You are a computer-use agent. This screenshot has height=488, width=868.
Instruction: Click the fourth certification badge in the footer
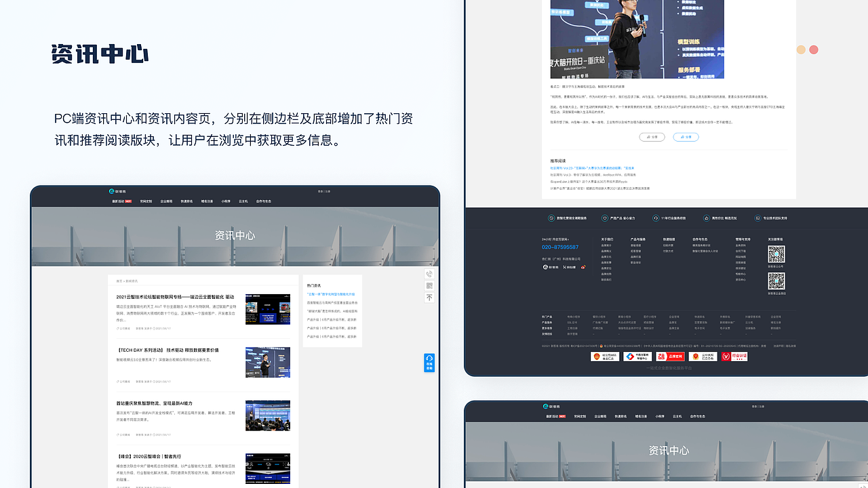703,357
